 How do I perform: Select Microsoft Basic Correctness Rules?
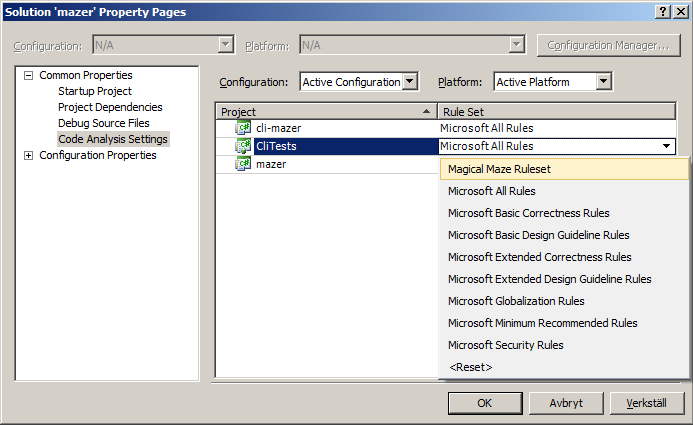pos(564,213)
